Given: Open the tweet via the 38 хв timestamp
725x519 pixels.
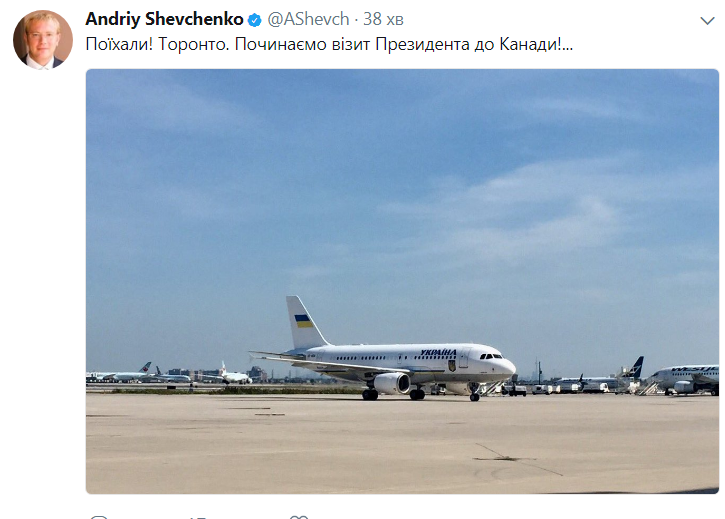Looking at the screenshot, I should (x=385, y=20).
